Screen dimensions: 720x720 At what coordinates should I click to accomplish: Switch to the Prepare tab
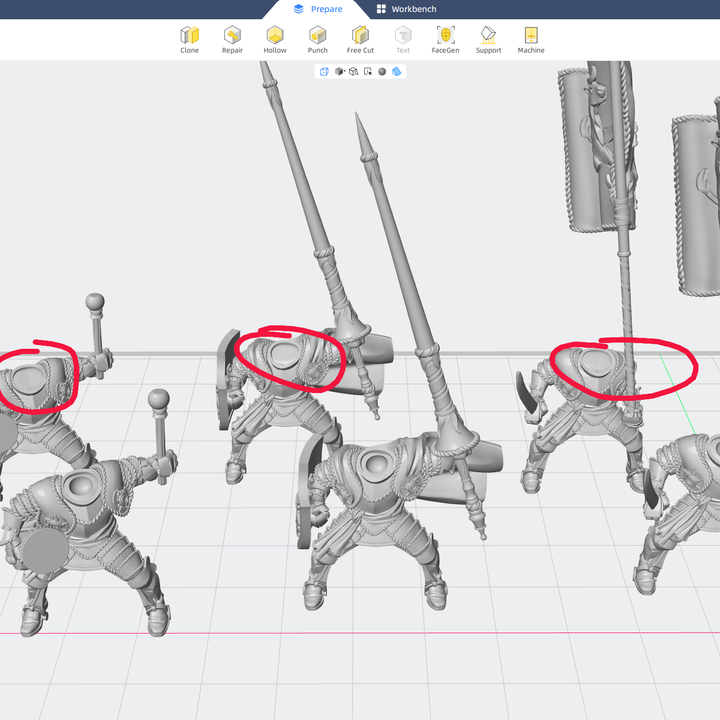pyautogui.click(x=318, y=9)
